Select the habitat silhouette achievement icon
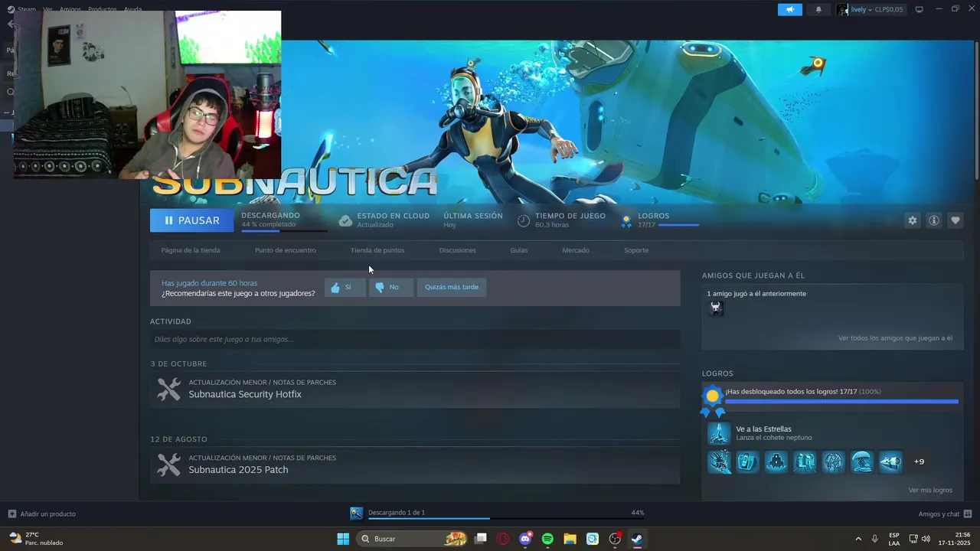The image size is (980, 551). point(776,462)
